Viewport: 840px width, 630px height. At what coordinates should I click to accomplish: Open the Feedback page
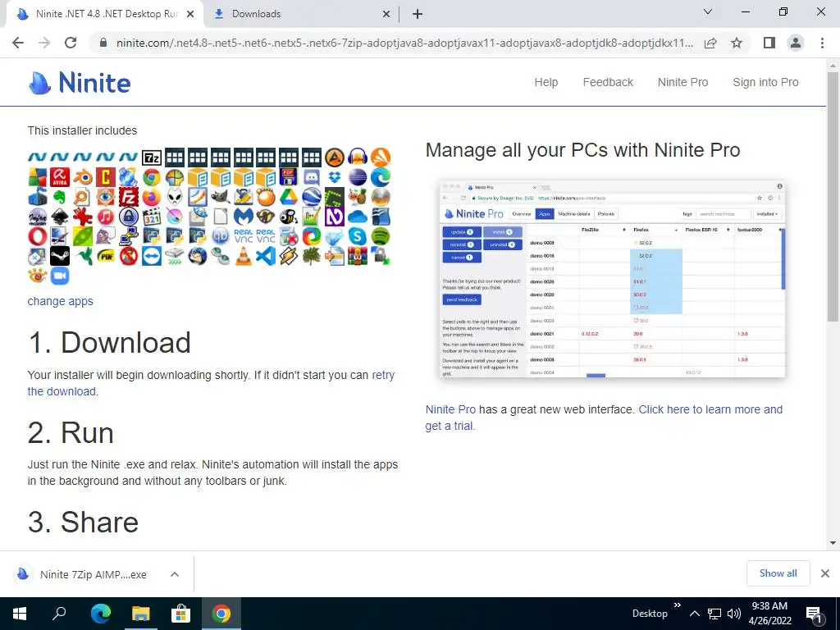pyautogui.click(x=608, y=82)
